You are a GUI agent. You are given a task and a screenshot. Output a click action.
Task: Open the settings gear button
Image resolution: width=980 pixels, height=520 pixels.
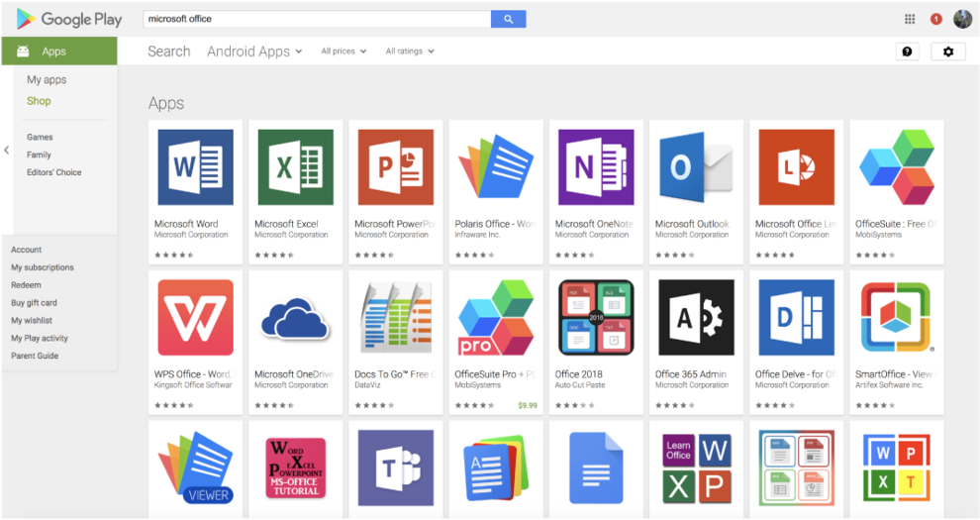(948, 52)
